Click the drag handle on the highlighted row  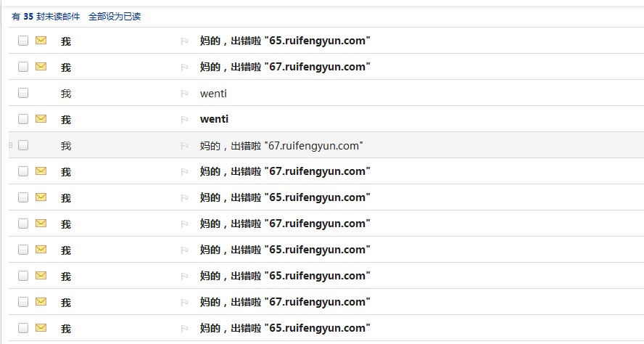(x=10, y=145)
